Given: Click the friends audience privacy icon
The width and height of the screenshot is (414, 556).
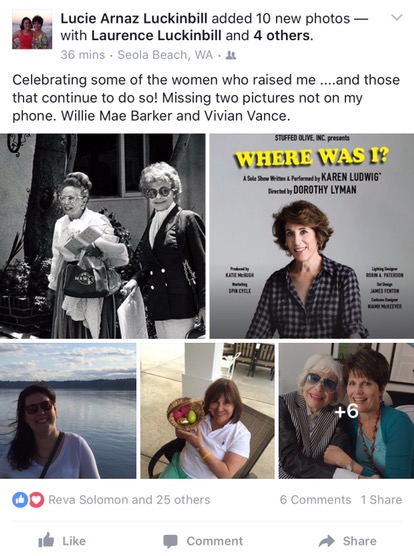Looking at the screenshot, I should [231, 55].
